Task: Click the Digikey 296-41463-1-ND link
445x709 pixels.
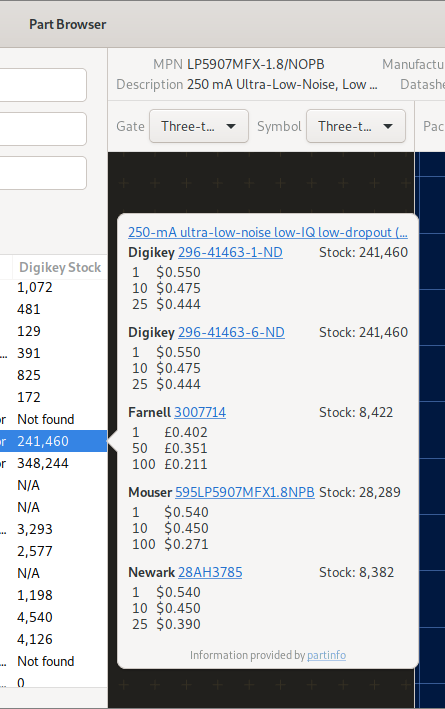Action: 230,252
